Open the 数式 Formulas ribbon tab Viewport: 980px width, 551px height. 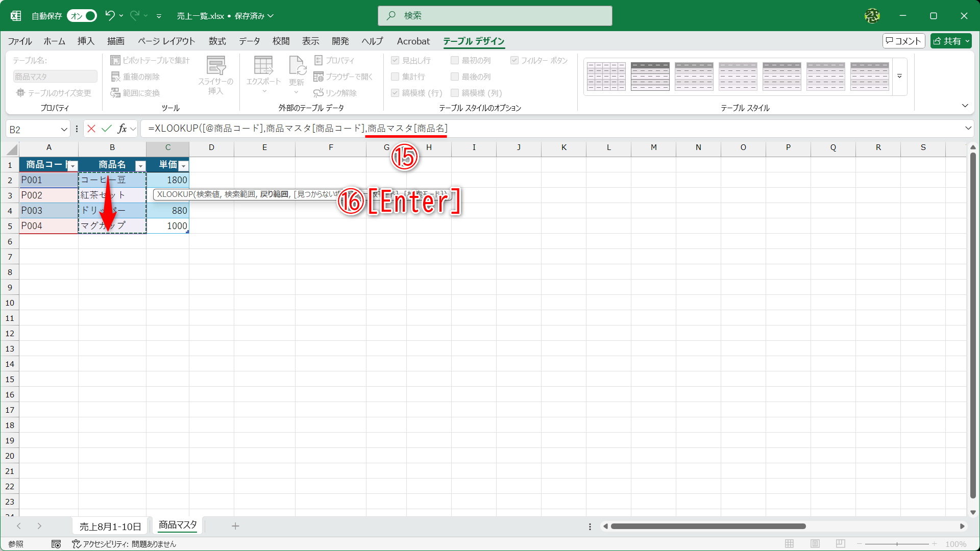point(217,41)
